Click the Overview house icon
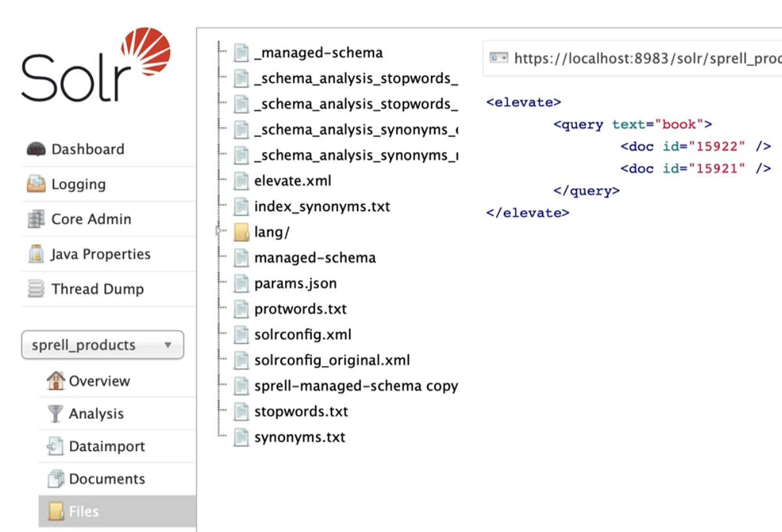The image size is (782, 532). (x=56, y=380)
